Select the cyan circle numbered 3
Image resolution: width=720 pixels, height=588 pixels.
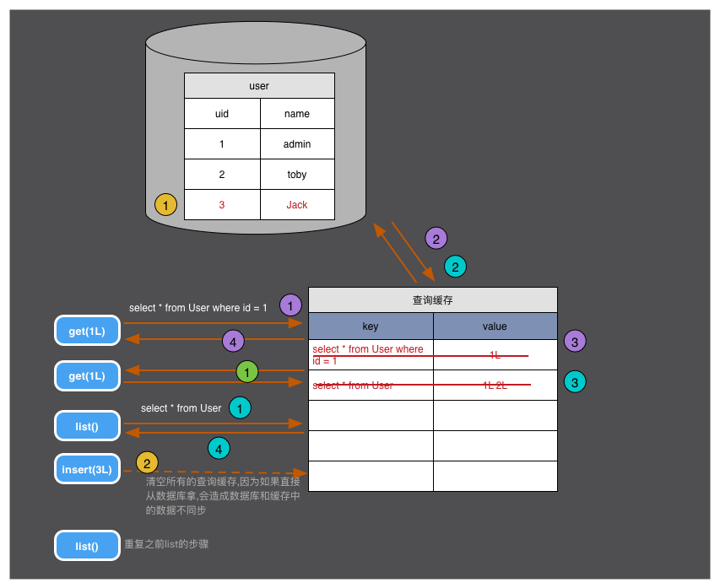coord(575,381)
